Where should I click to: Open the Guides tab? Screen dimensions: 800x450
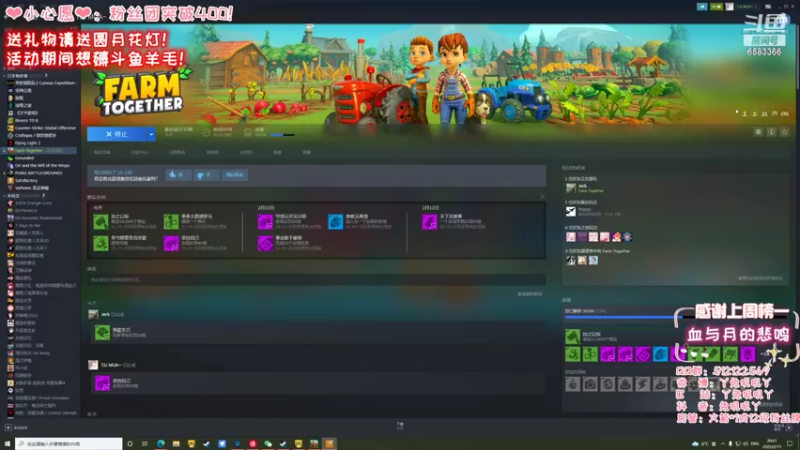coord(277,152)
